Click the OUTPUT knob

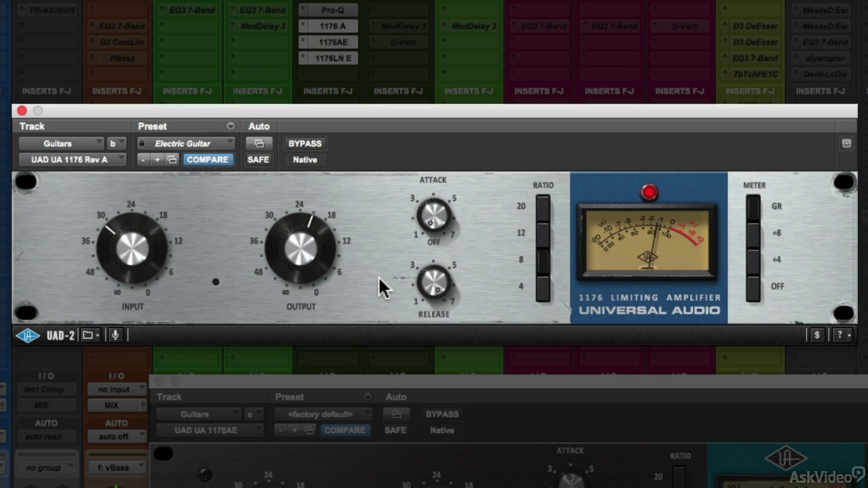300,249
